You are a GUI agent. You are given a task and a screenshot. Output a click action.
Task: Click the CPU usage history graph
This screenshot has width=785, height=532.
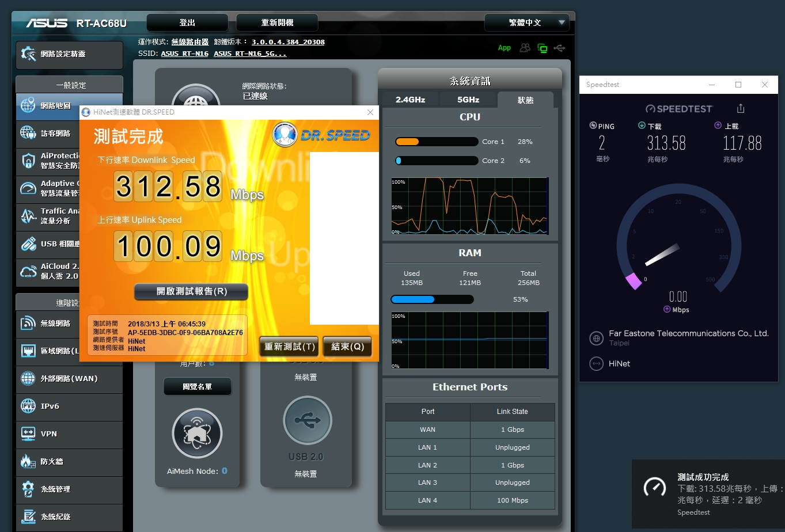coord(470,206)
